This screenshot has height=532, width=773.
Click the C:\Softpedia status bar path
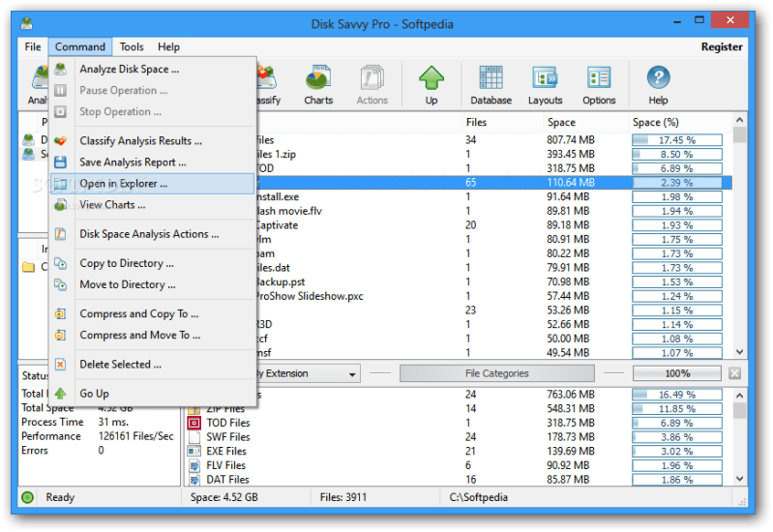coord(478,497)
